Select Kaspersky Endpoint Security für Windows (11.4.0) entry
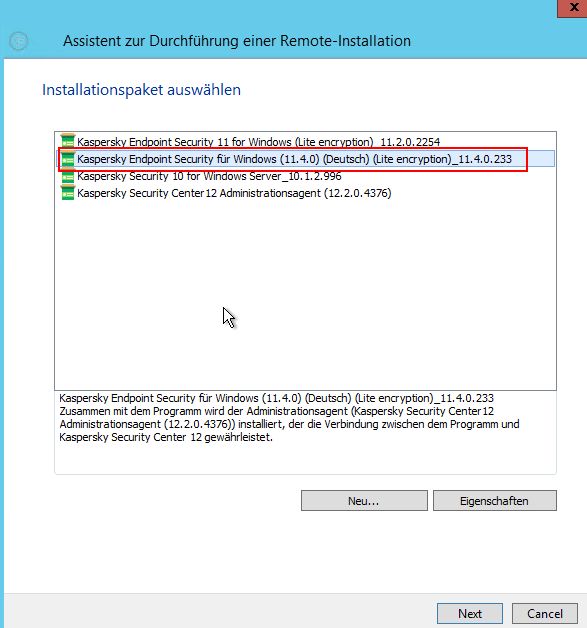This screenshot has height=628, width=587. point(294,159)
